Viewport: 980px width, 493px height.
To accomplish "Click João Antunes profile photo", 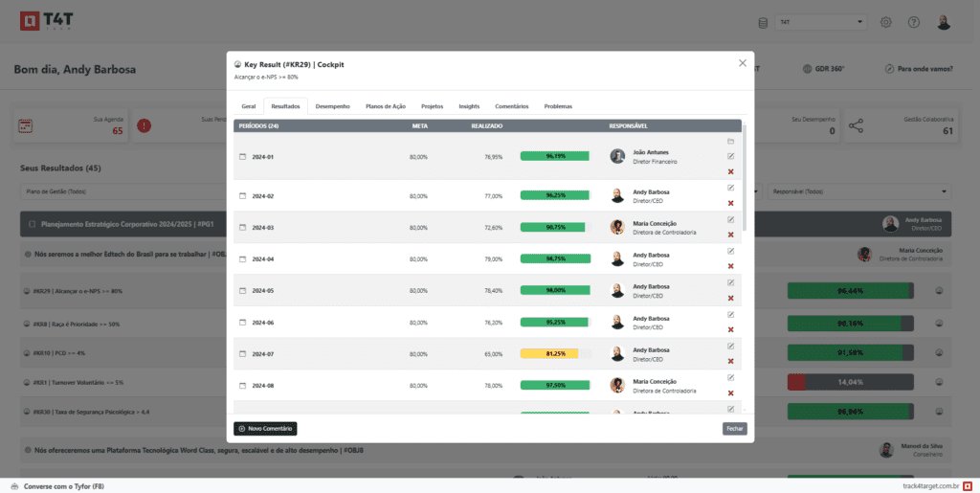I will 617,156.
